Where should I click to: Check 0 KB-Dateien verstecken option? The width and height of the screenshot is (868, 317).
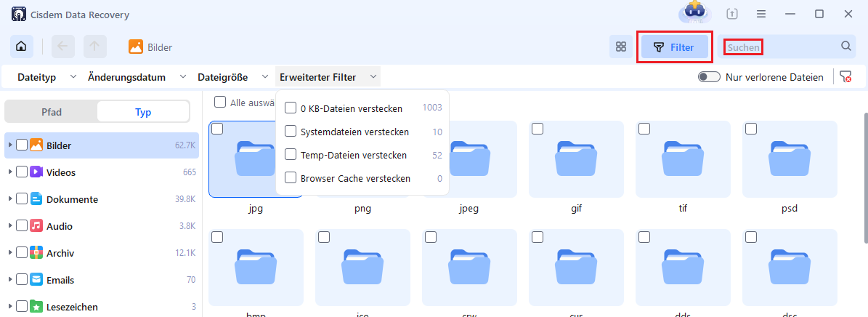290,108
